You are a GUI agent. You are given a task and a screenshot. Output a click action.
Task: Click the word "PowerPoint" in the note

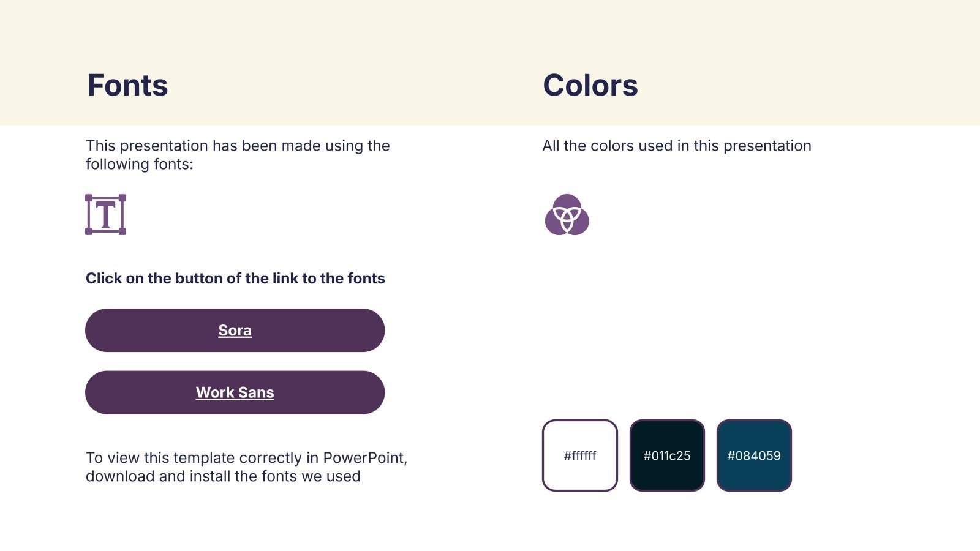pyautogui.click(x=364, y=458)
